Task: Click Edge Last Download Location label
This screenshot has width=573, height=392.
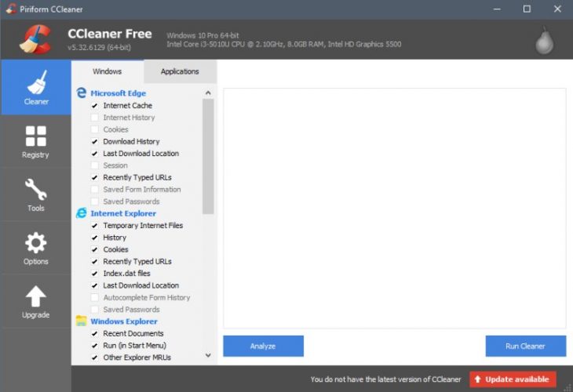Action: [x=141, y=154]
